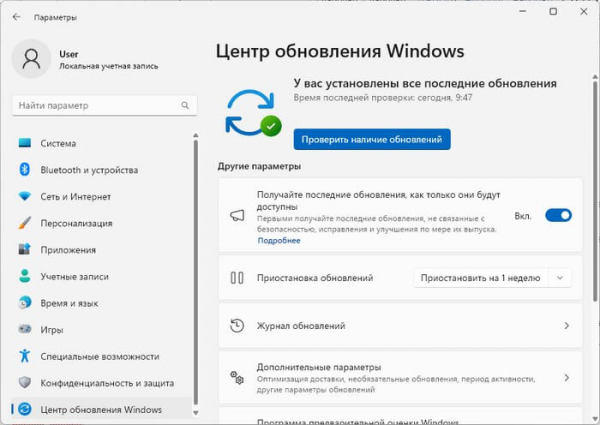Click the У вас установлены все последние обновления text
This screenshot has width=600, height=425.
pyautogui.click(x=425, y=83)
